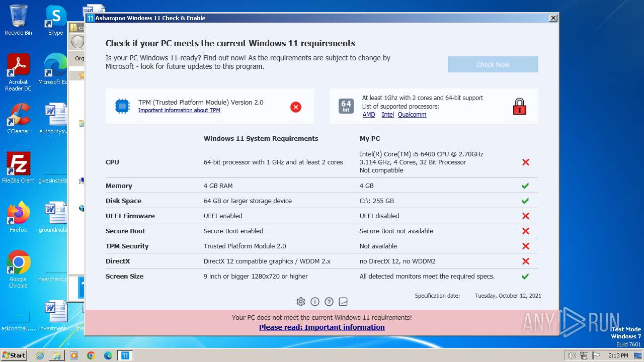Click the Edge taskbar icon
The width and height of the screenshot is (644, 362).
(108, 355)
